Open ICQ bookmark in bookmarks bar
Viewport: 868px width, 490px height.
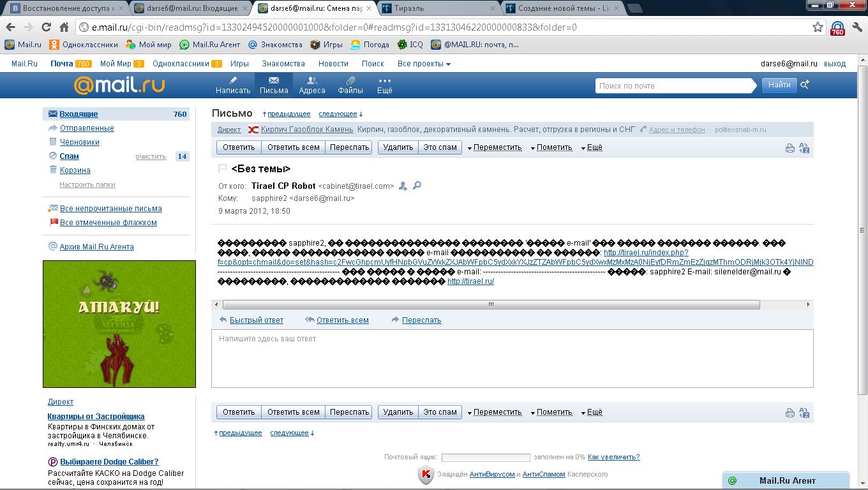pyautogui.click(x=410, y=45)
